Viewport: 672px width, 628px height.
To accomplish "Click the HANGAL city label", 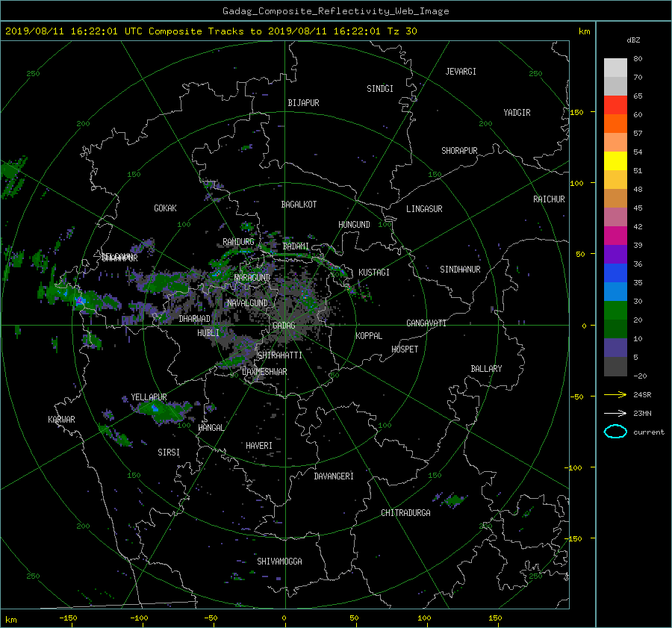I will (211, 428).
